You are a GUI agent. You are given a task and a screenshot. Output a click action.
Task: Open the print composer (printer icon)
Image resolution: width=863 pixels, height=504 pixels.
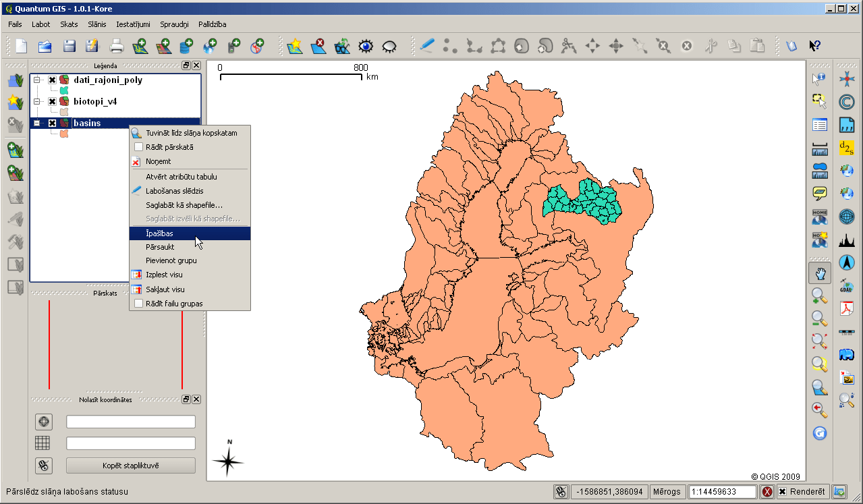tap(117, 46)
